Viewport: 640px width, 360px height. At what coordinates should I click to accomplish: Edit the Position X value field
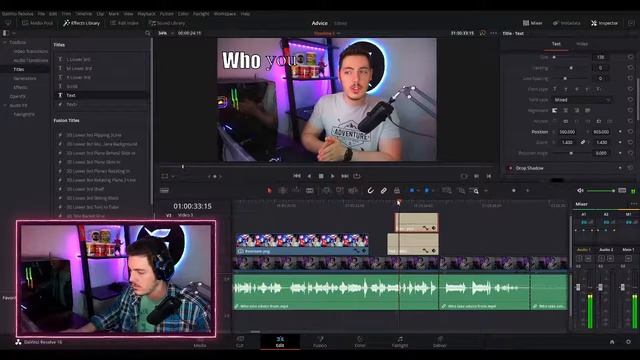pyautogui.click(x=568, y=132)
